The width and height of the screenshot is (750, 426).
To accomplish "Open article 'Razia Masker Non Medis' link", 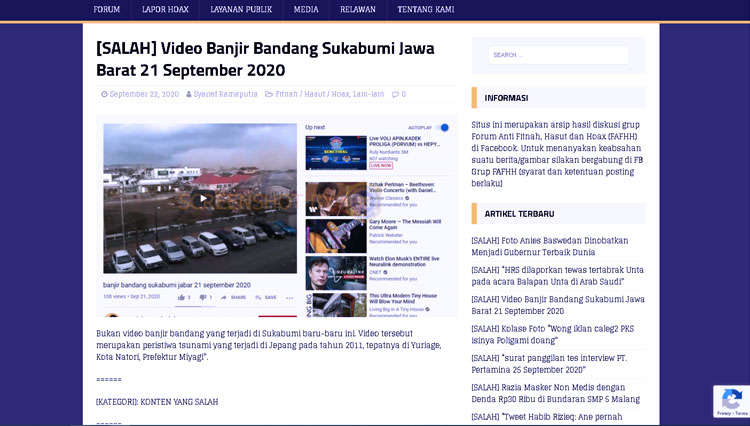I will tap(555, 393).
